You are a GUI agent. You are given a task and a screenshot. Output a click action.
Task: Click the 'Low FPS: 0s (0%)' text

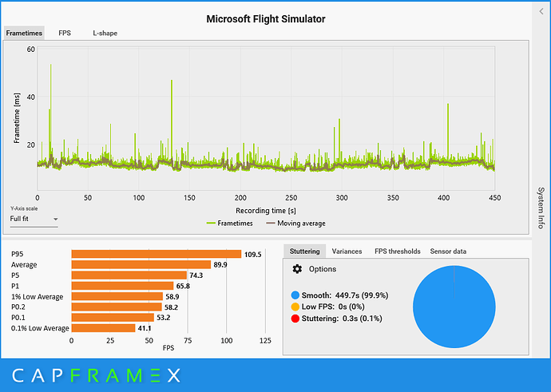[333, 307]
